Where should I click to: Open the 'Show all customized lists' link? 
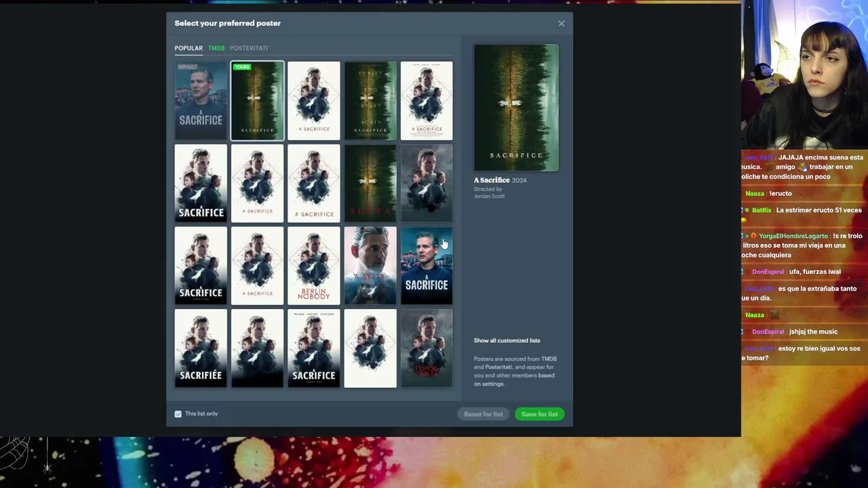point(507,340)
